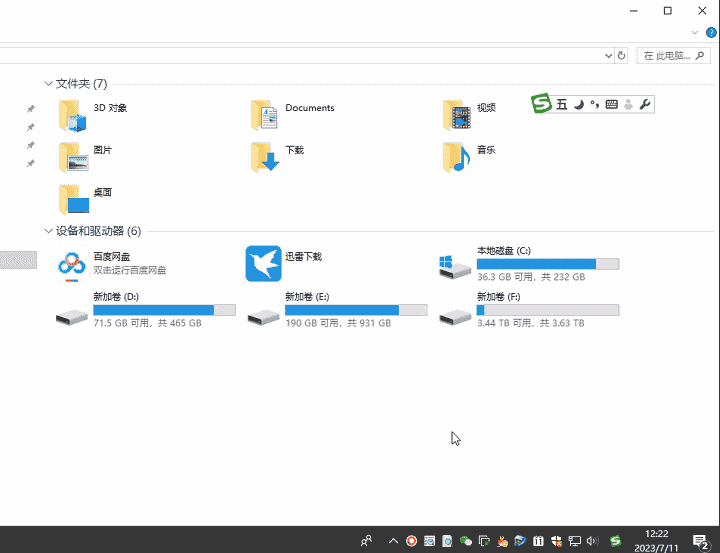Collapse the 文件夹 (7) group
The height and width of the screenshot is (553, 720).
click(x=48, y=84)
